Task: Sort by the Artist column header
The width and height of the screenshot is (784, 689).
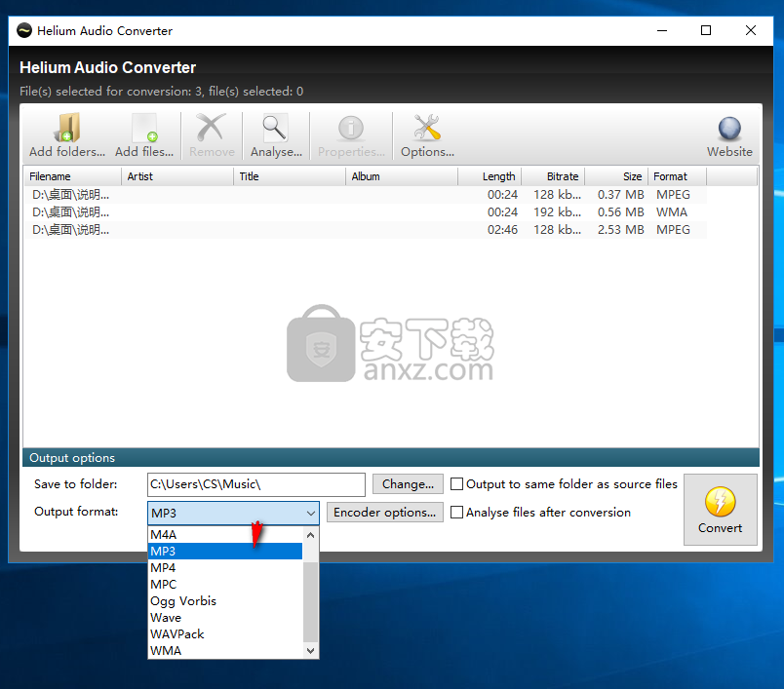Action: click(x=177, y=176)
